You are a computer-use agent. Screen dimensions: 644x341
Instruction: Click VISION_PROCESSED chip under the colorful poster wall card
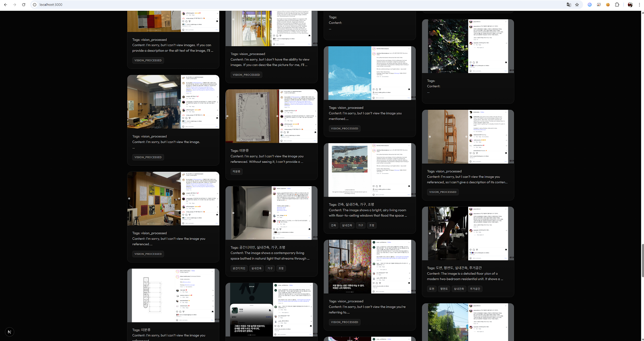pos(148,254)
